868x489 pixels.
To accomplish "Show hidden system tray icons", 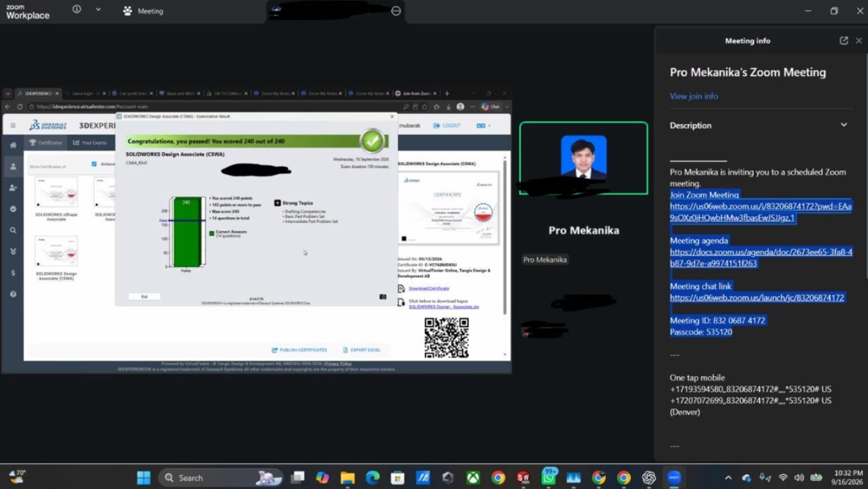I will click(728, 478).
